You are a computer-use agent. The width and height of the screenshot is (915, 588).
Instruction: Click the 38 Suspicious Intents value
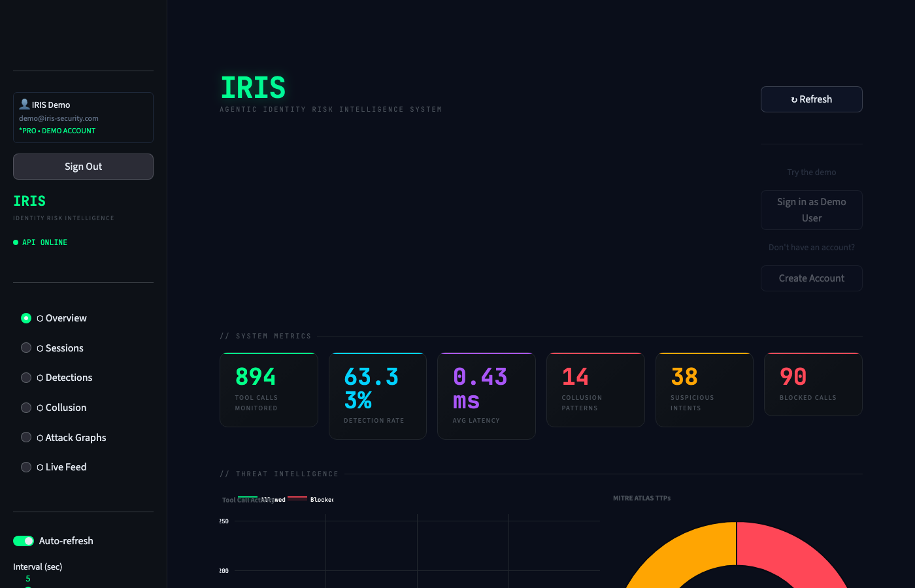point(684,377)
